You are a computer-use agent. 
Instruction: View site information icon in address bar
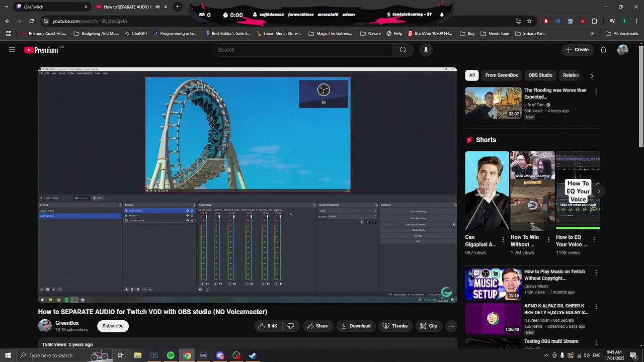[46, 21]
